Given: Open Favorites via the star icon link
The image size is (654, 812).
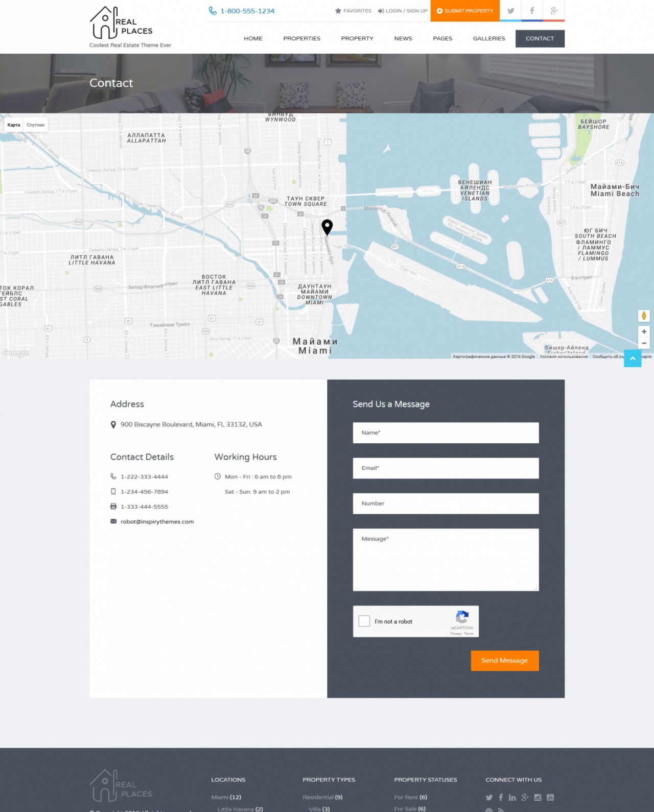Looking at the screenshot, I should pyautogui.click(x=353, y=11).
